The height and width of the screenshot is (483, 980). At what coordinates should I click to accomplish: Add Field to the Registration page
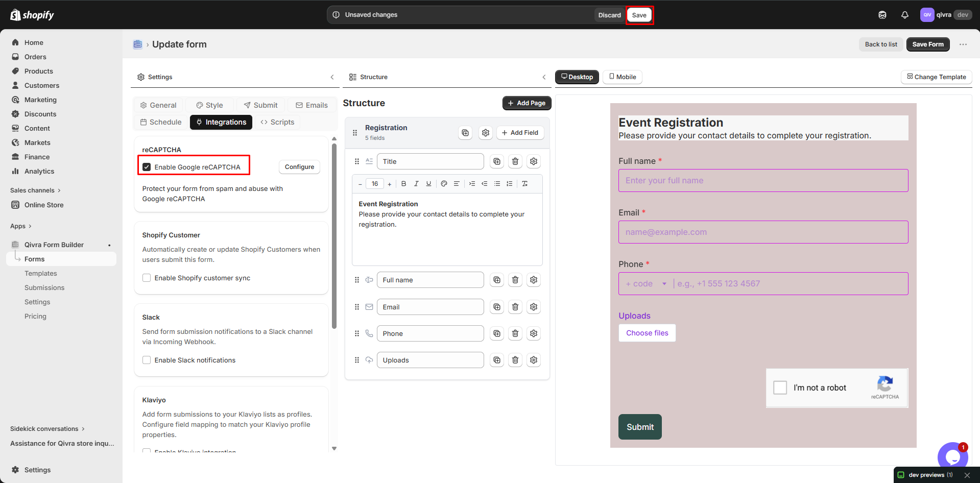[x=520, y=133]
